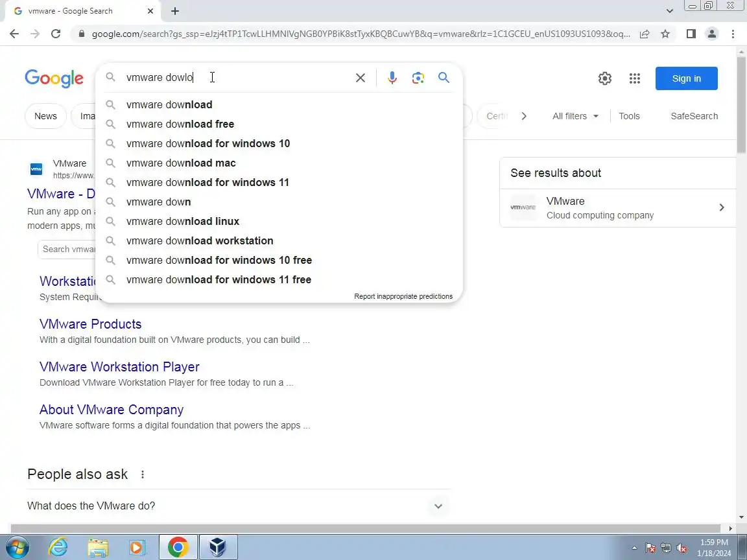
Task: Click the horizontal scrollbar at page bottom
Action: [366, 528]
